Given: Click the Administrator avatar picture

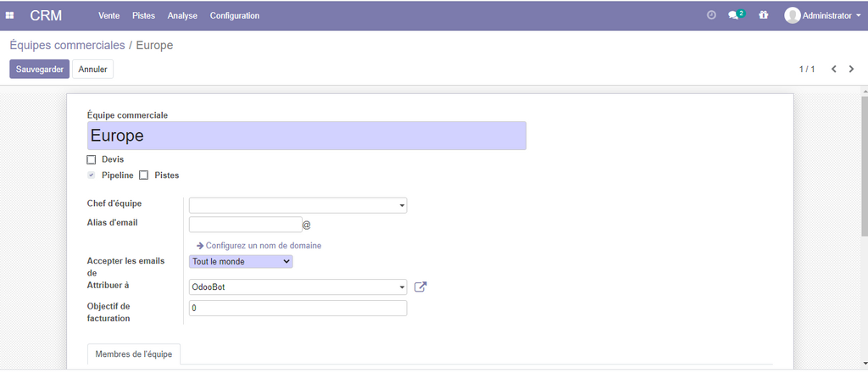Looking at the screenshot, I should (792, 15).
